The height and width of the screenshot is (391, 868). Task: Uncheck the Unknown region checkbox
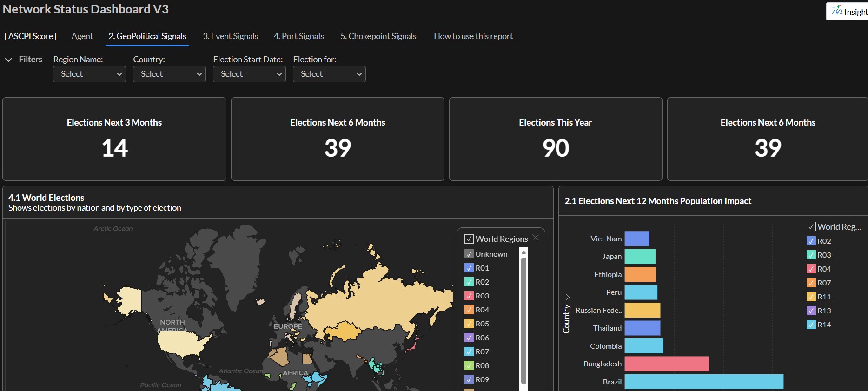pyautogui.click(x=469, y=254)
